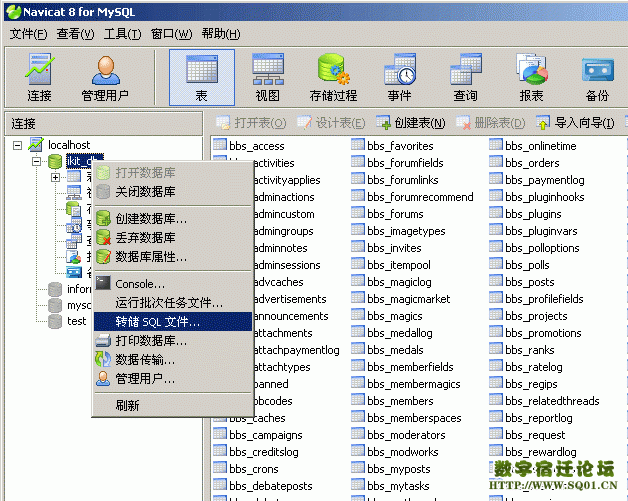Viewport: 628px width, 501px height.
Task: Click the icon beside 数据库属性
Action: point(103,256)
